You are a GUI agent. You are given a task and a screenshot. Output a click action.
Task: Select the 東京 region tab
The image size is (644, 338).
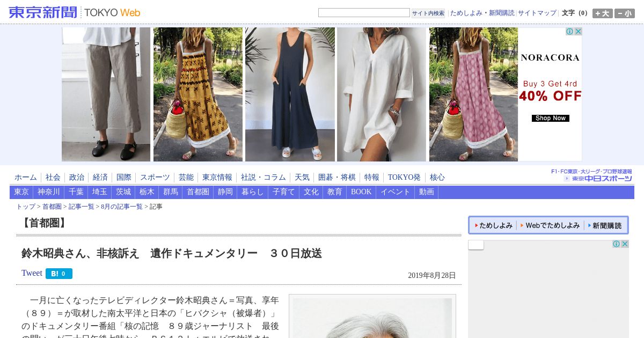click(x=21, y=192)
